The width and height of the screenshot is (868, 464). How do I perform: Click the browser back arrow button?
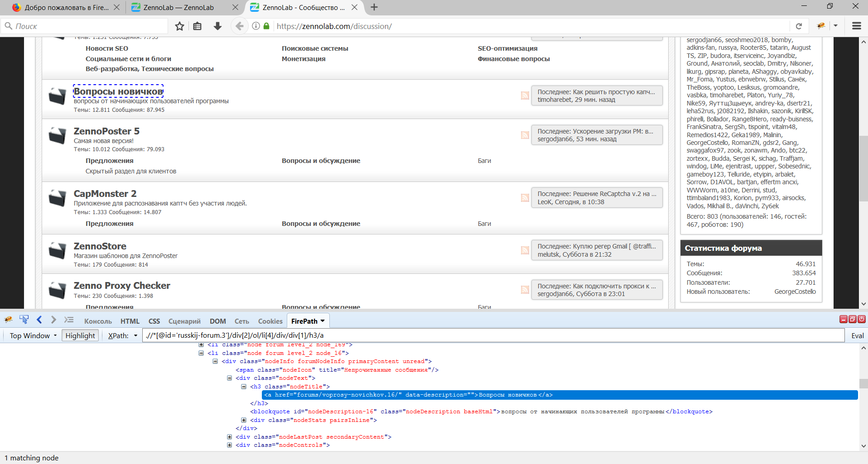click(240, 26)
